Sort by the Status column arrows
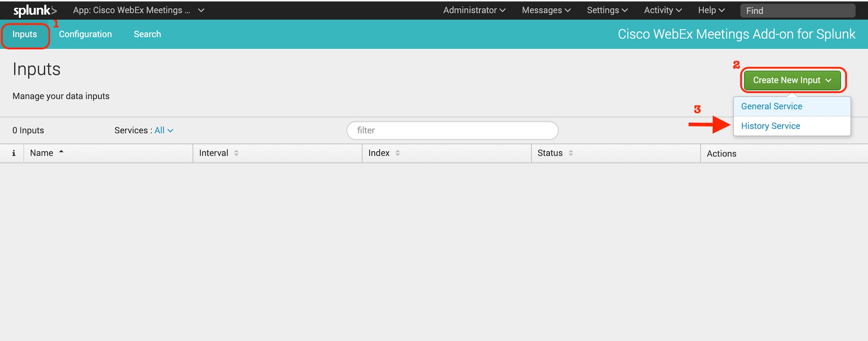This screenshot has width=868, height=341. [x=571, y=153]
